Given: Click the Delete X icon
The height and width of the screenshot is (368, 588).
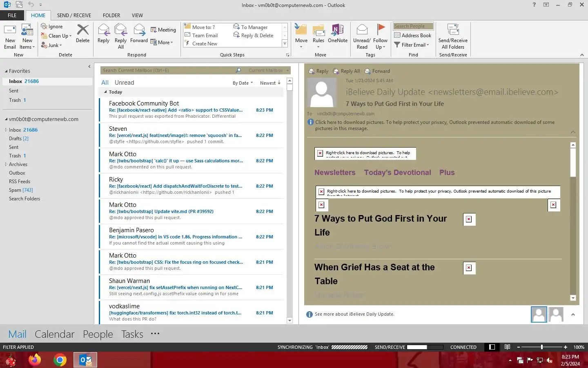Looking at the screenshot, I should [82, 30].
